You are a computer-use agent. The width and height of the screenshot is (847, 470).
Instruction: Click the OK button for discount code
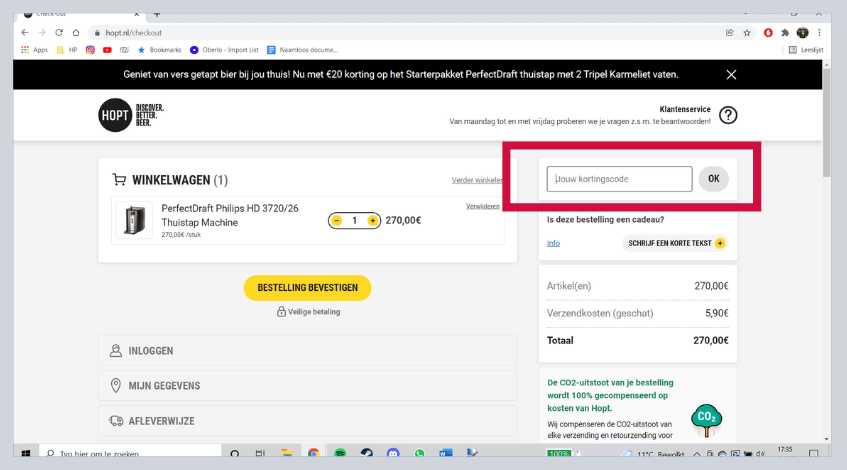tap(714, 179)
